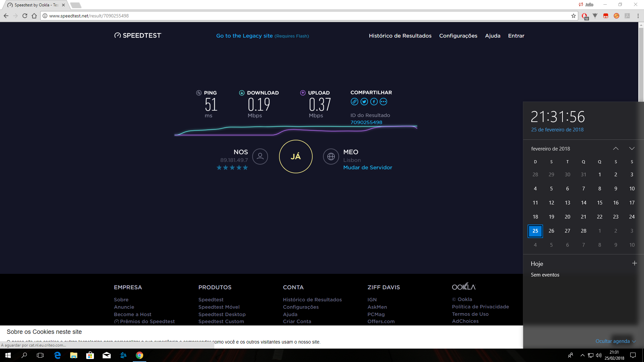Click the site info icon in address bar
644x362 pixels.
pos(45,16)
